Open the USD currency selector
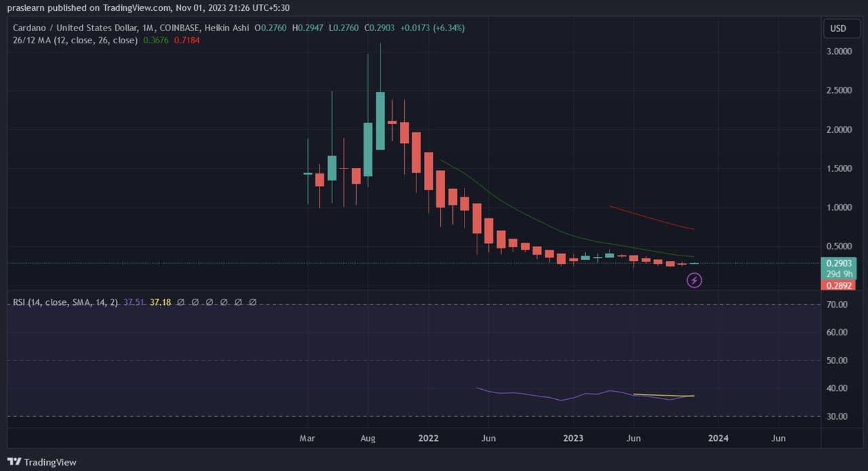 point(838,28)
